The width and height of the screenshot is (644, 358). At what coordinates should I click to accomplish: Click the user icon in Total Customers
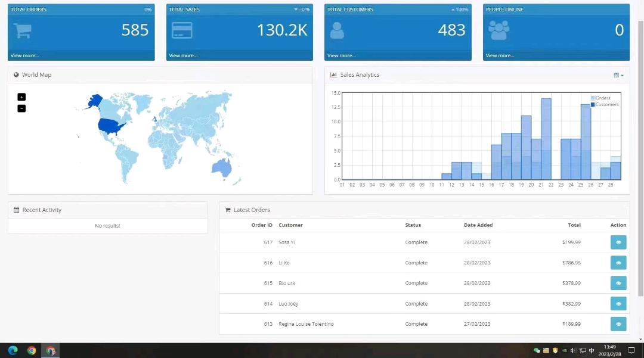coord(337,30)
